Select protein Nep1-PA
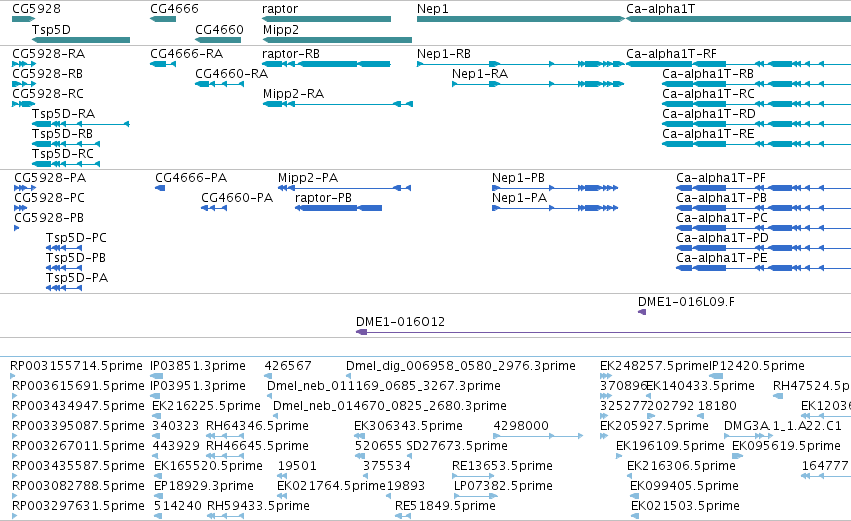The height and width of the screenshot is (521, 851). (519, 198)
